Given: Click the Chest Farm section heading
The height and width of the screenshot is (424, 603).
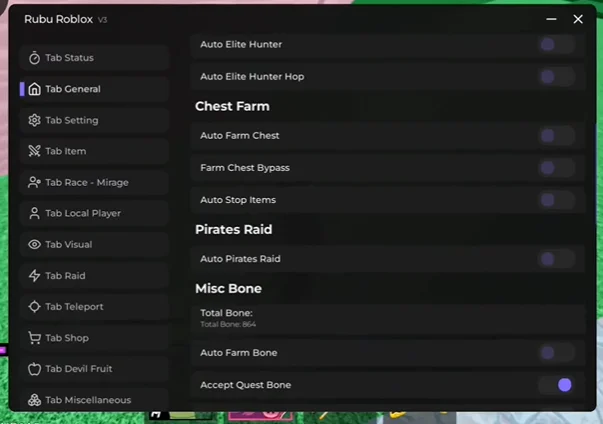Looking at the screenshot, I should click(x=232, y=106).
